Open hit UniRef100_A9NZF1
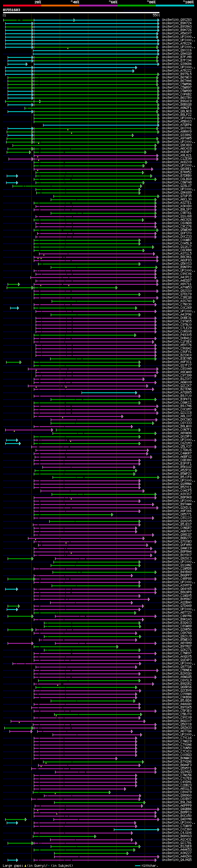Viewport: 197px width, 868px height. (177, 108)
